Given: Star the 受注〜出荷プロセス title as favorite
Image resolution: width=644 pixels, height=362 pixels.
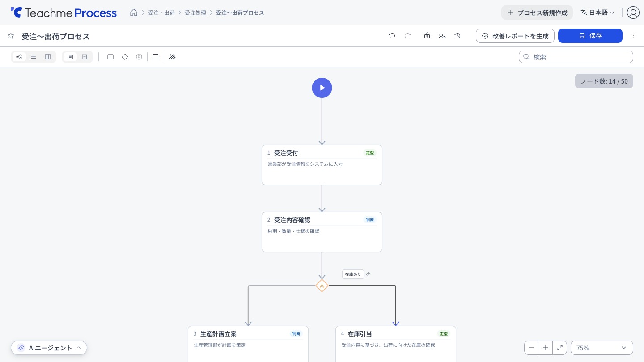Looking at the screenshot, I should point(11,36).
